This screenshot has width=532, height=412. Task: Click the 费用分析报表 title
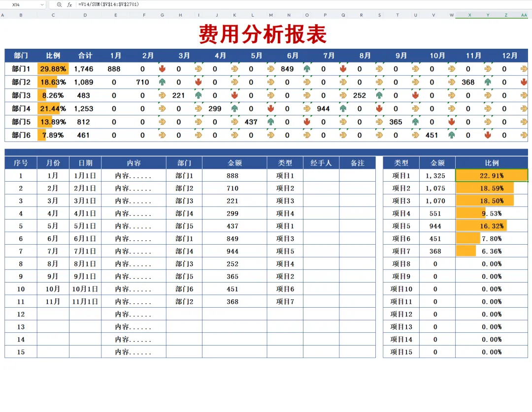263,34
